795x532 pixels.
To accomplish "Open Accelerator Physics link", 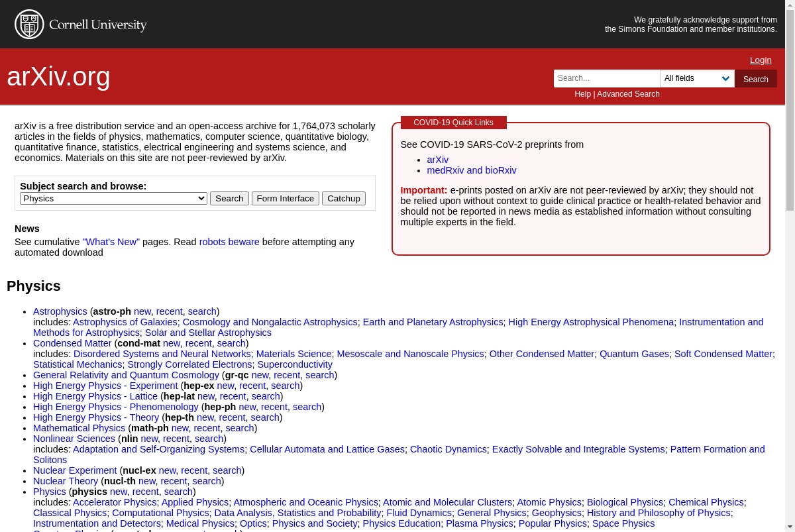I will tap(115, 502).
